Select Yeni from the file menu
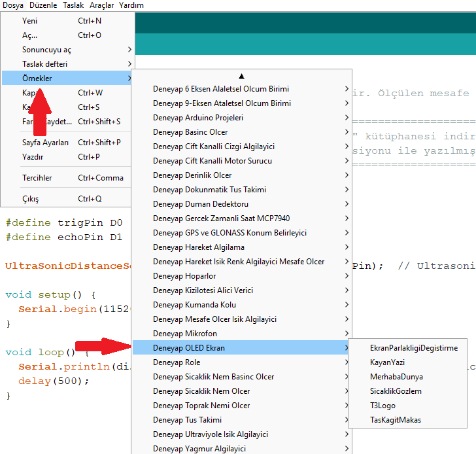This screenshot has height=454, width=476. pos(30,21)
